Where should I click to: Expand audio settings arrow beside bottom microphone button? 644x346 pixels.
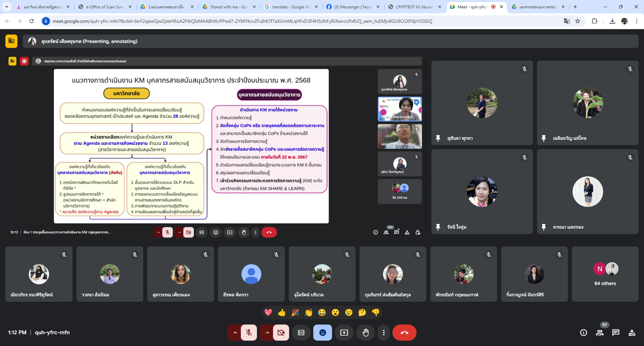pos(235,333)
